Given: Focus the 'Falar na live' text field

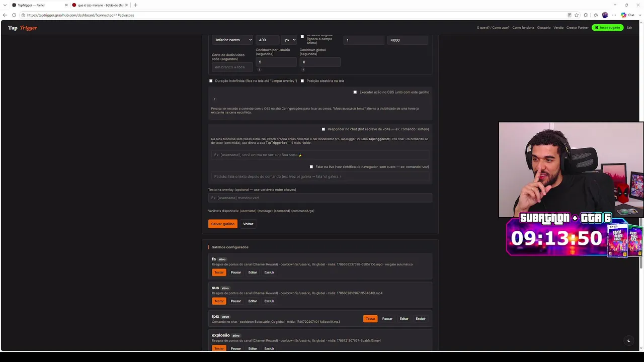Looking at the screenshot, I should [x=320, y=176].
